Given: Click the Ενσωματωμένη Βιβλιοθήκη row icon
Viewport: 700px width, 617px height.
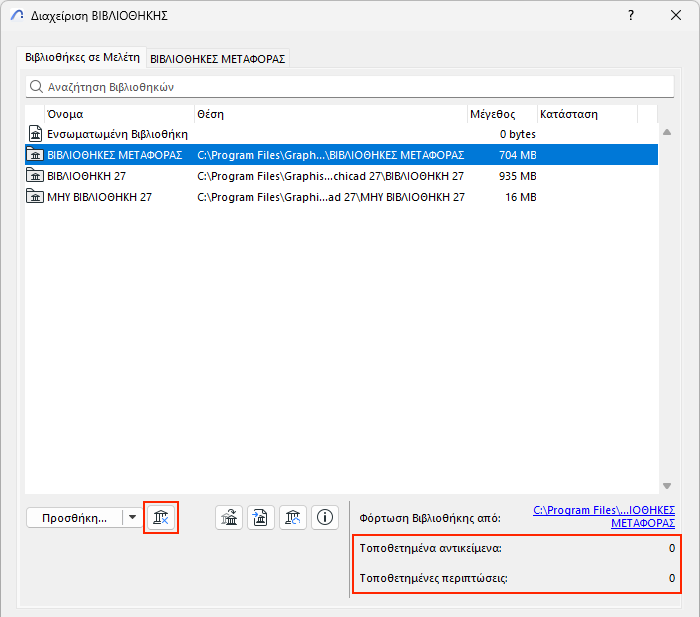Looking at the screenshot, I should [x=35, y=134].
